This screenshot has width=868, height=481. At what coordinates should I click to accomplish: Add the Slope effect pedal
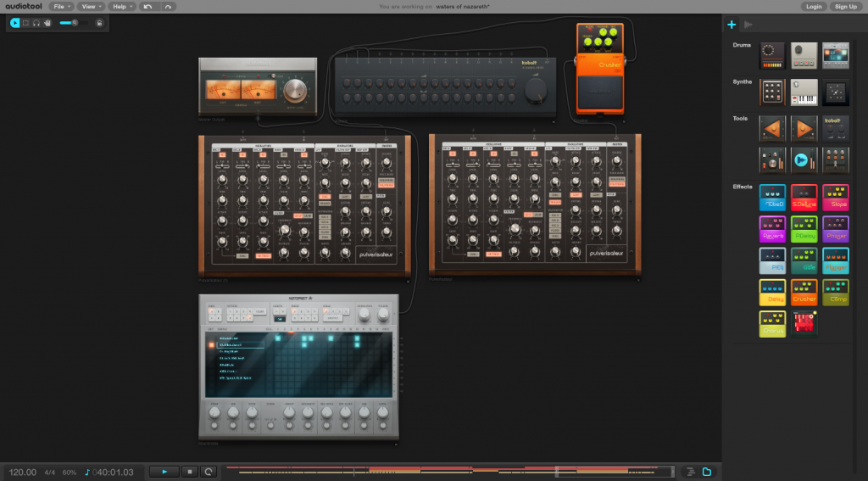pos(835,198)
